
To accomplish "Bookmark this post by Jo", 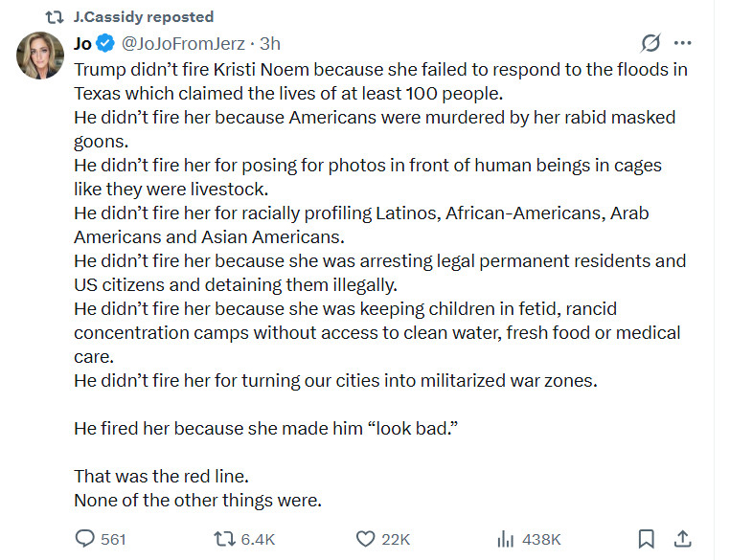I will (x=647, y=539).
